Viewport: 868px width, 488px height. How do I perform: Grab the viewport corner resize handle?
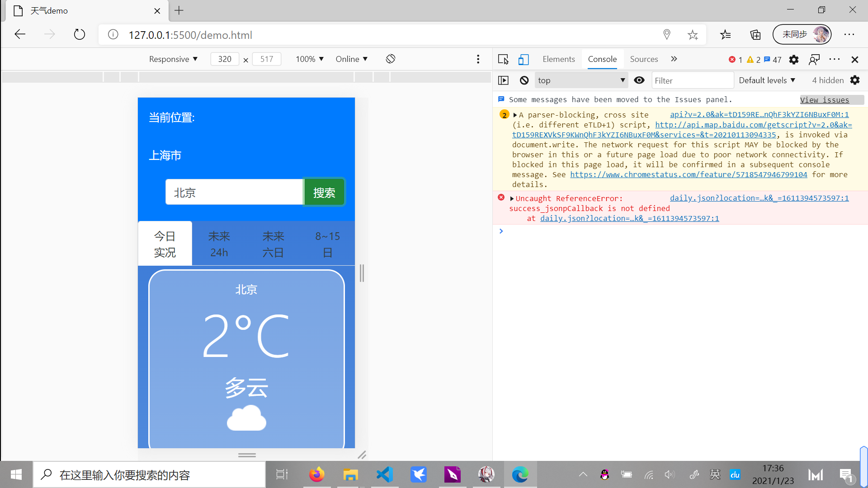pyautogui.click(x=362, y=455)
